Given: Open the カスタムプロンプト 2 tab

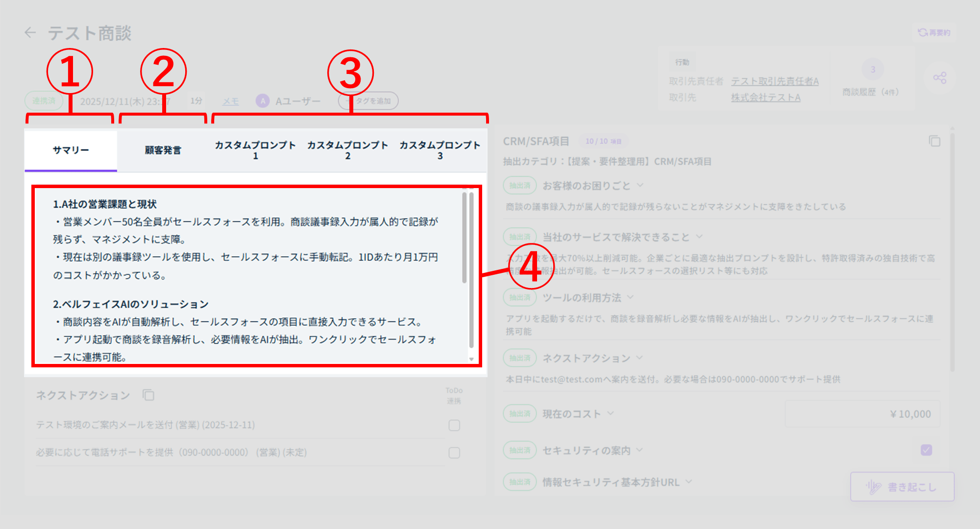Looking at the screenshot, I should [347, 150].
